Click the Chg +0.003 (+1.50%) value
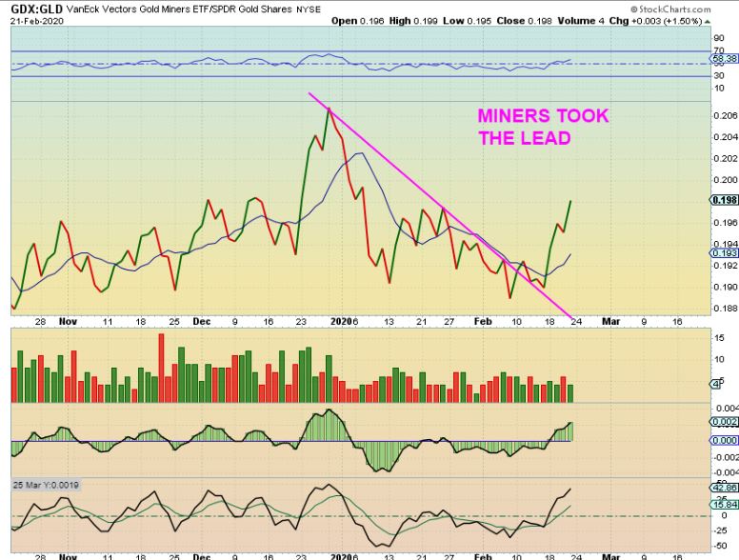Image resolution: width=739 pixels, height=560 pixels. pyautogui.click(x=655, y=21)
